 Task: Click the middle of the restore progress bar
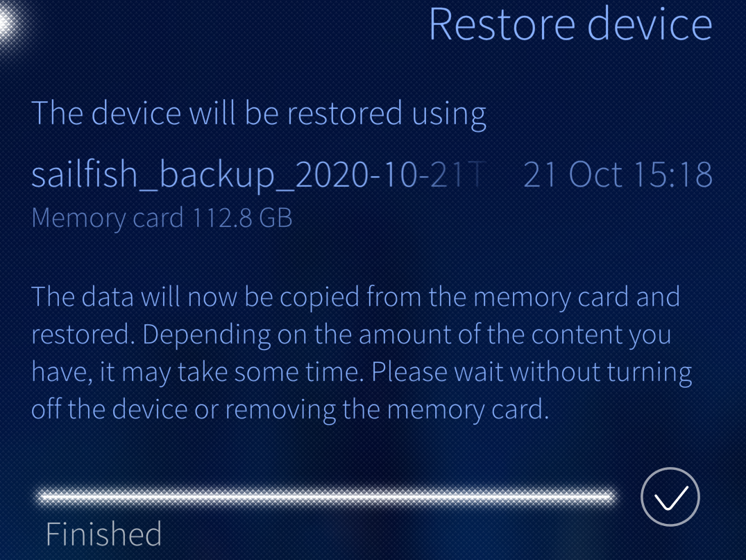(326, 497)
